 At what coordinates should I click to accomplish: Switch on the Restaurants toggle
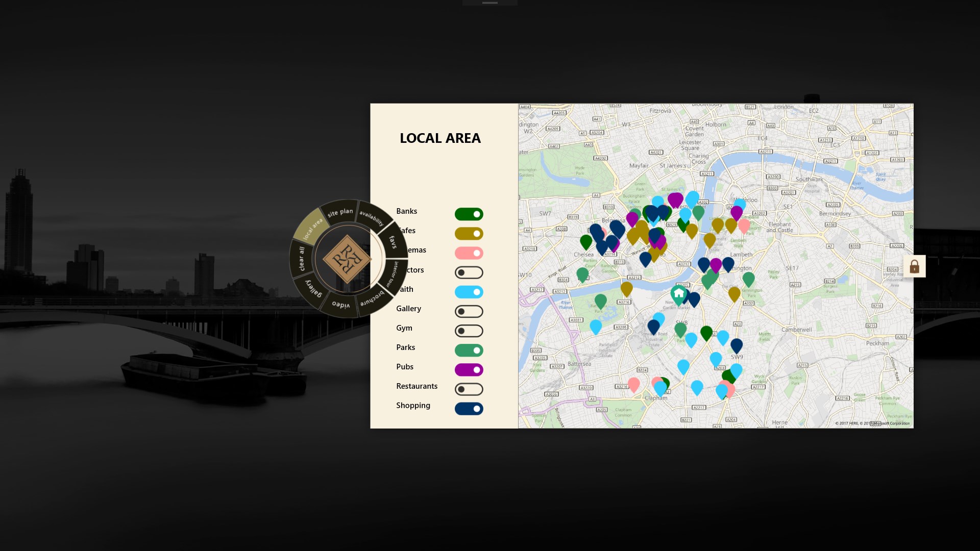pos(469,389)
